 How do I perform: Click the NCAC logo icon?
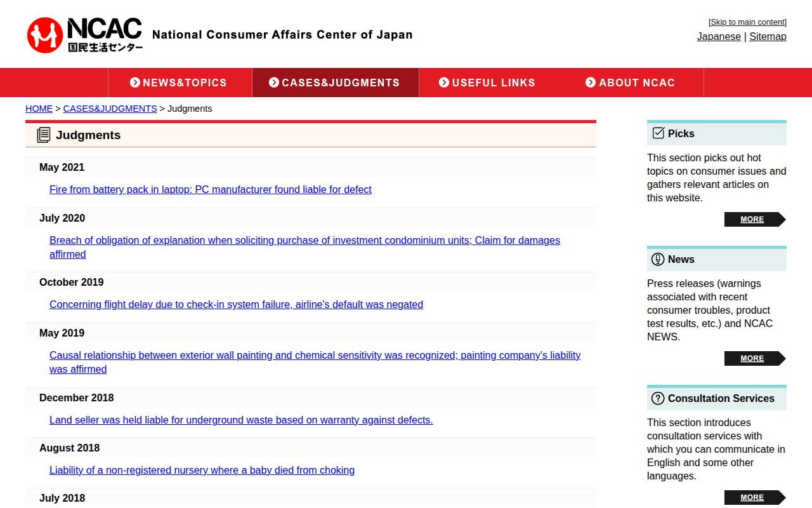[45, 35]
